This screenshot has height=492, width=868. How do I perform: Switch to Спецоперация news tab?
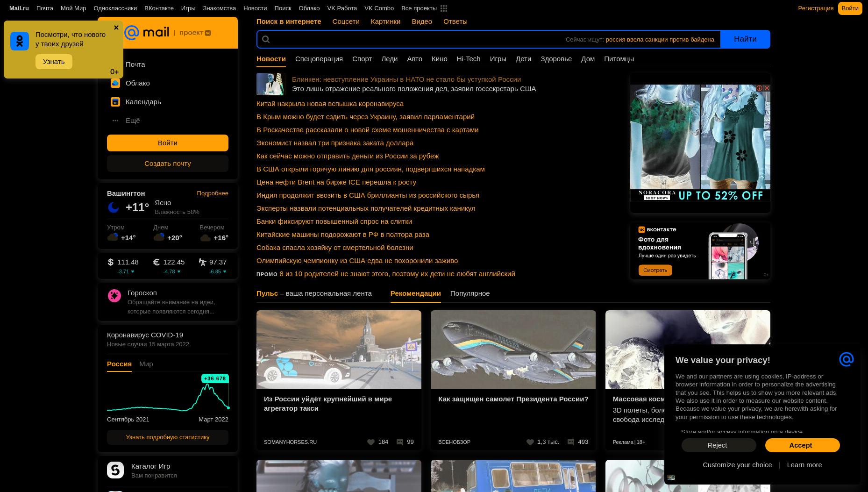(319, 59)
